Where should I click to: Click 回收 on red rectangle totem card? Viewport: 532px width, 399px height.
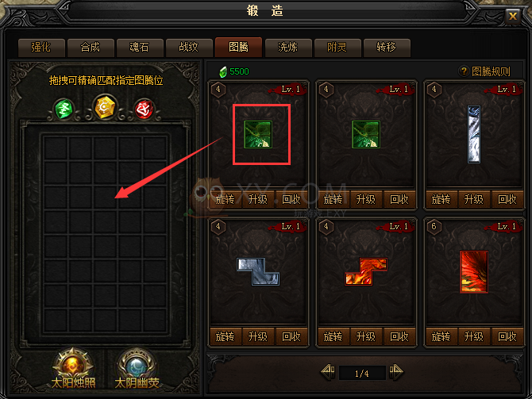pos(507,336)
